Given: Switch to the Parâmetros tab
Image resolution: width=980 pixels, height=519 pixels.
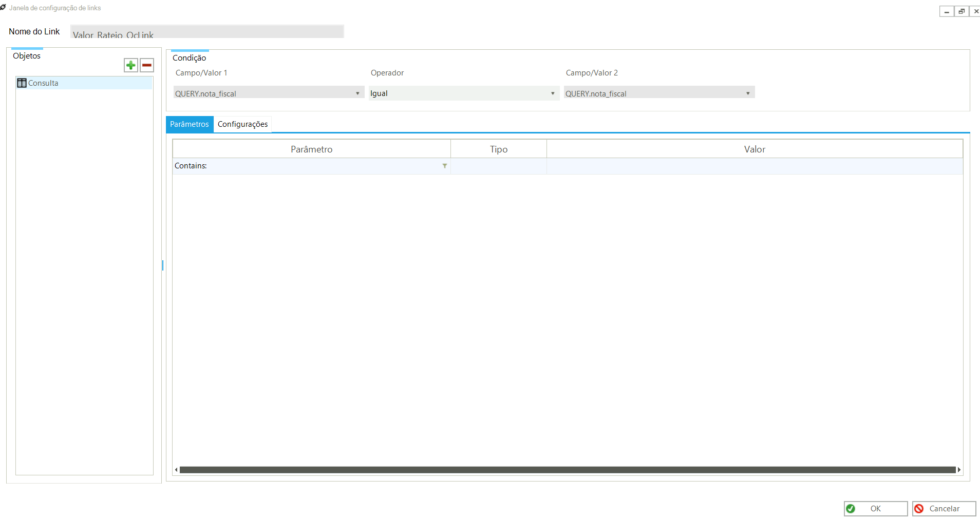Looking at the screenshot, I should pos(190,124).
